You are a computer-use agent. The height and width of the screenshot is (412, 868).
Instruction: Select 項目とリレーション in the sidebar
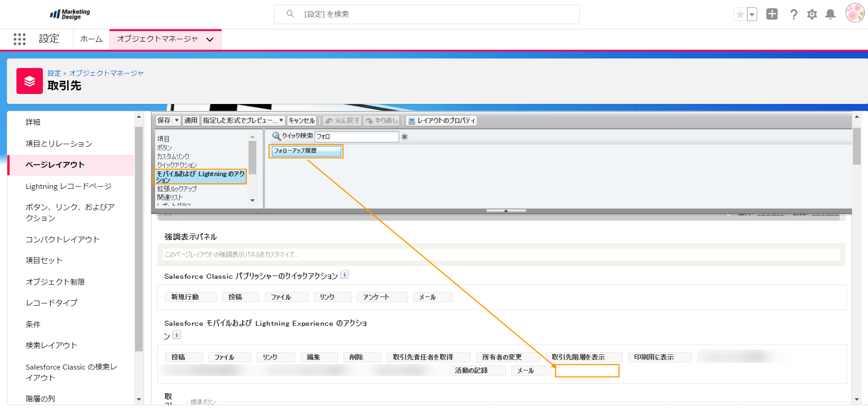59,144
